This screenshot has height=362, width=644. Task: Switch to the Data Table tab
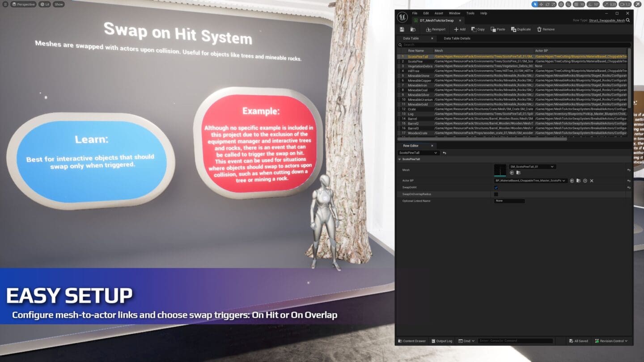[411, 38]
